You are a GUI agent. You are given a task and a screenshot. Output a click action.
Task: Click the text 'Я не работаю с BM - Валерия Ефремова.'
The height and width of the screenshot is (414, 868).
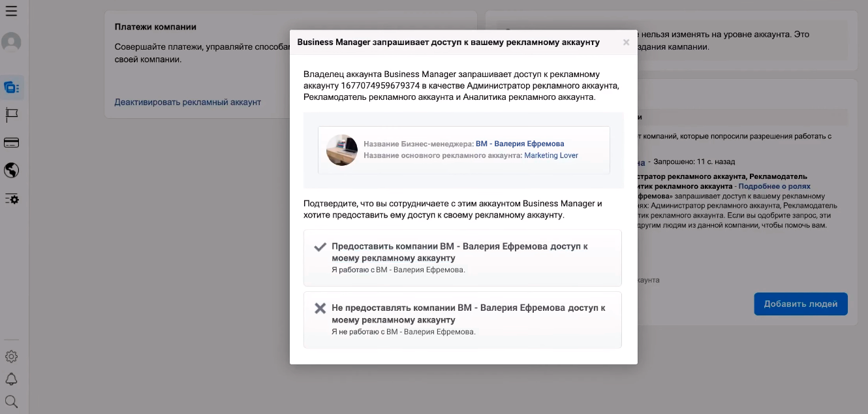click(403, 332)
